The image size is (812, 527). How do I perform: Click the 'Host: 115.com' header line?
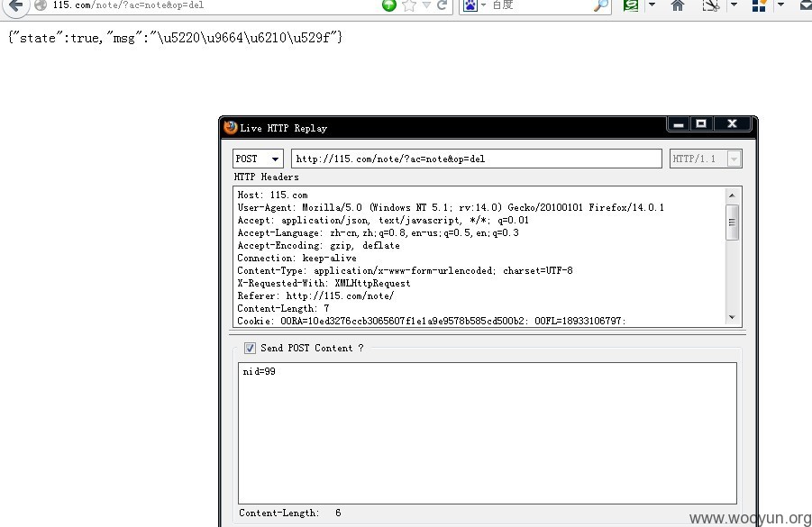pyautogui.click(x=272, y=195)
